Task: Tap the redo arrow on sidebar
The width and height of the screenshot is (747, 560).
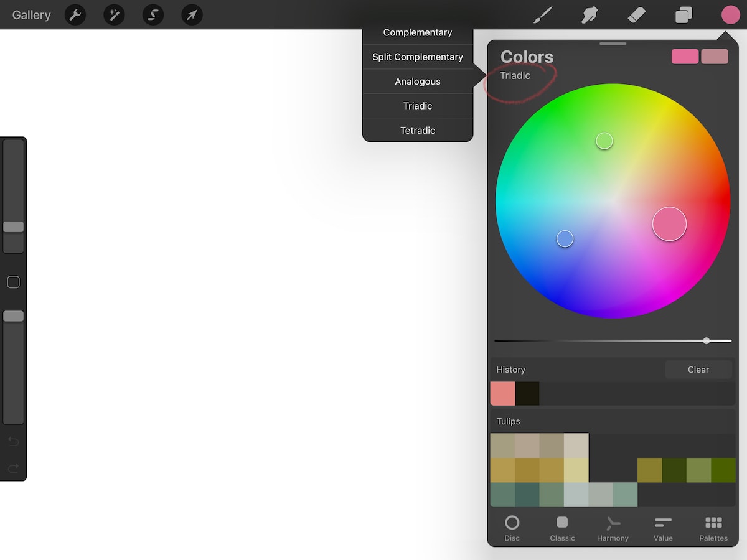Action: click(13, 468)
